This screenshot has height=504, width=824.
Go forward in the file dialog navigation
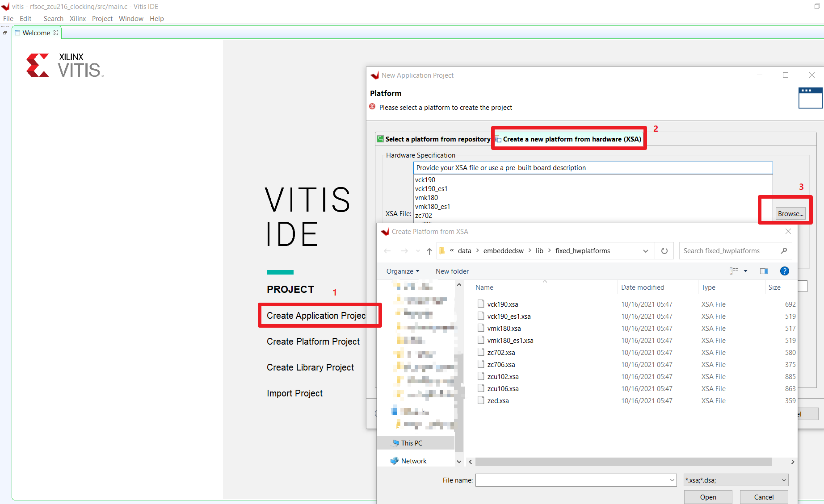point(404,251)
